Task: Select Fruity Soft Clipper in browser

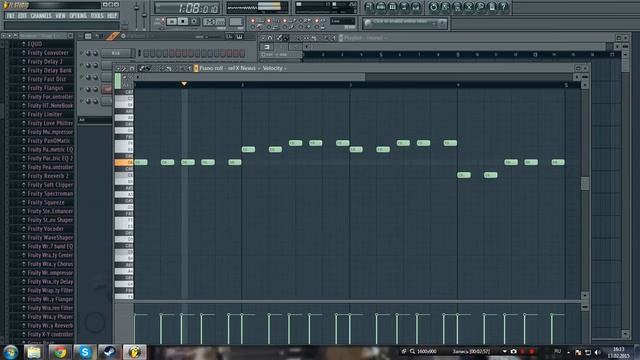Action: pos(48,184)
